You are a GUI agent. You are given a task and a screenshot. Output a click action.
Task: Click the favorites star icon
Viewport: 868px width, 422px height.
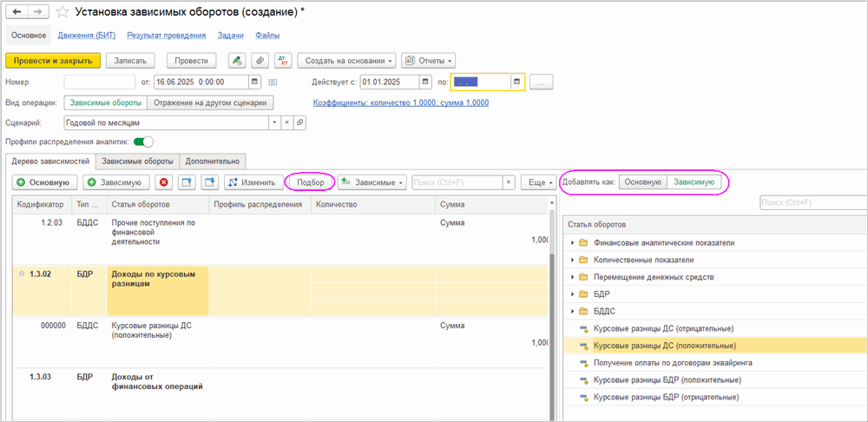click(63, 12)
